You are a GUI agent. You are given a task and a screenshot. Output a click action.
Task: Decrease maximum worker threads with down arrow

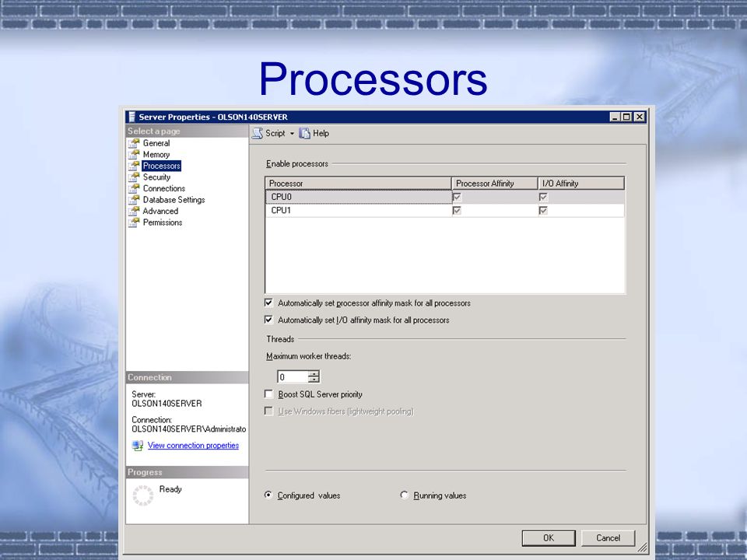click(314, 380)
